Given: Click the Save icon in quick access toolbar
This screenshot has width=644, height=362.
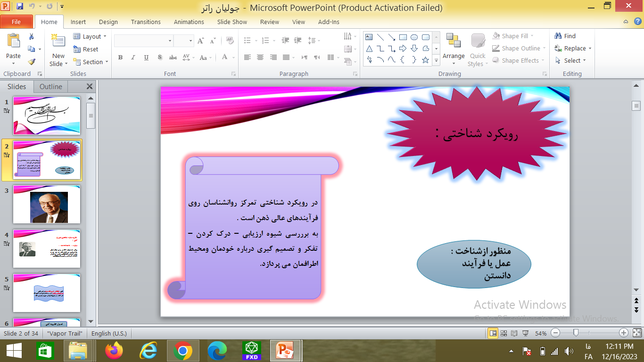Looking at the screenshot, I should (20, 7).
